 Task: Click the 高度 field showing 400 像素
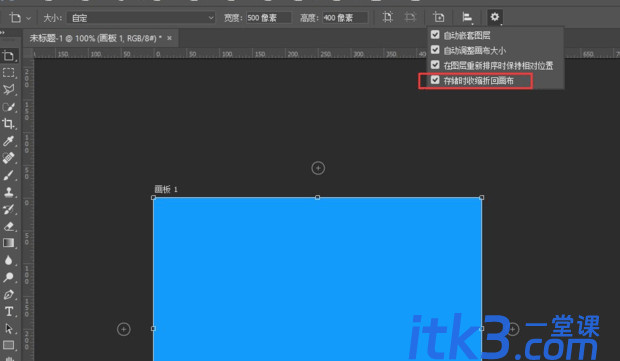coord(345,18)
